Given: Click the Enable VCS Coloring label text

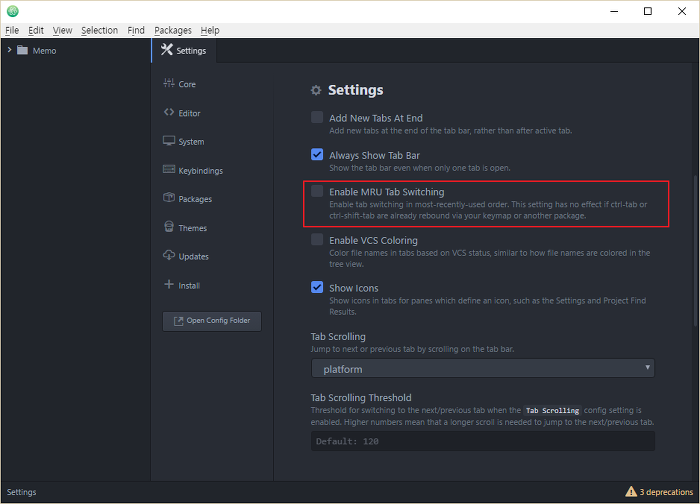Looking at the screenshot, I should coord(373,240).
